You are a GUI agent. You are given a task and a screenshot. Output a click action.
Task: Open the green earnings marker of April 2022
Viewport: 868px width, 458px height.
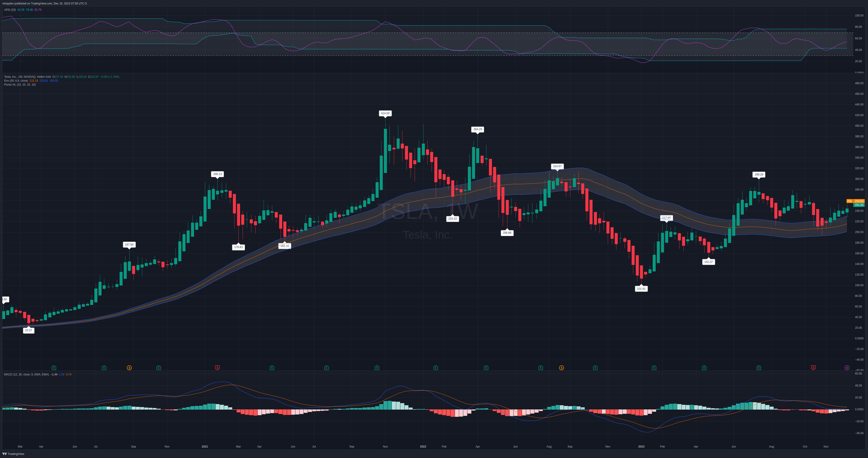(x=486, y=368)
